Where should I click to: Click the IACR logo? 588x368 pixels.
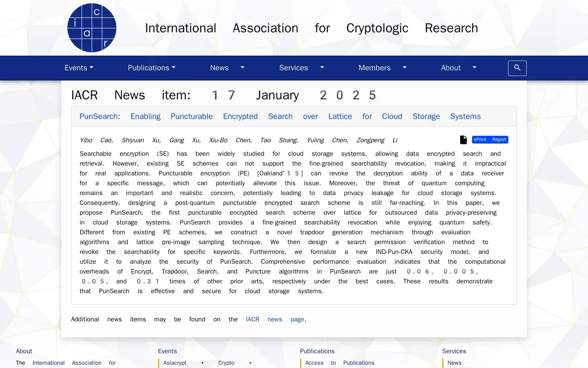click(92, 28)
